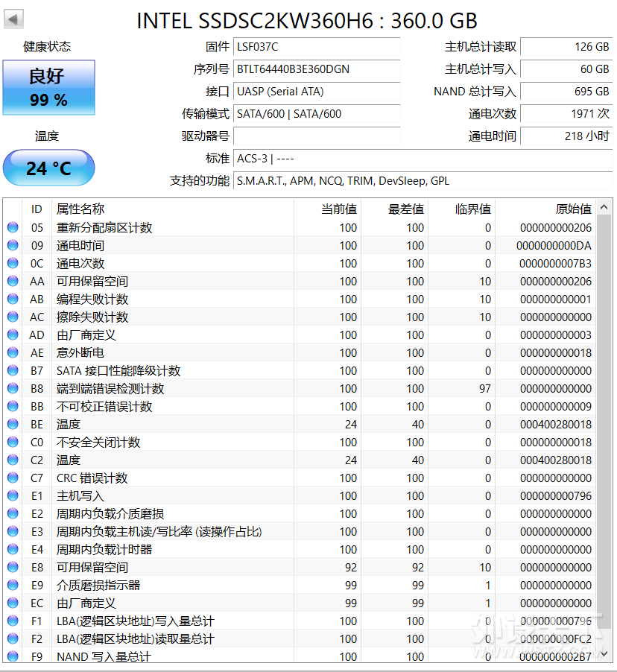Click the status orb for 介质磨损指示器

point(13,586)
